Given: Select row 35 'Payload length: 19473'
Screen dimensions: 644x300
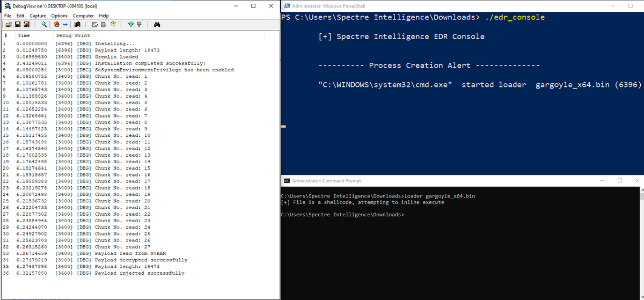Looking at the screenshot, I should [x=140, y=266].
